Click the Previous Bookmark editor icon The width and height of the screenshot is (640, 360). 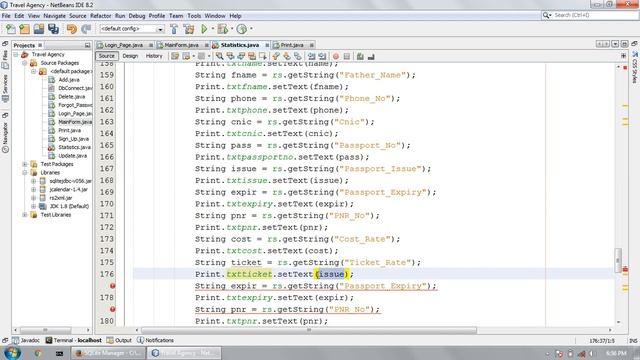click(x=276, y=56)
